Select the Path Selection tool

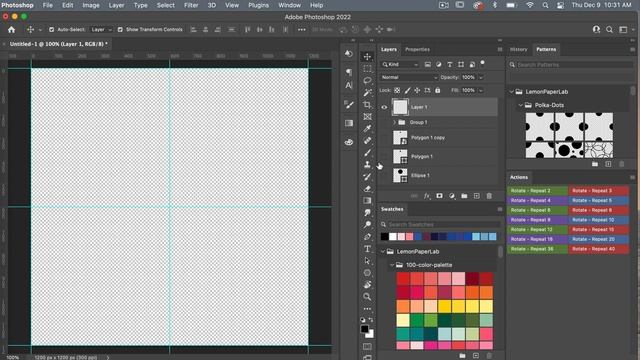[367, 260]
